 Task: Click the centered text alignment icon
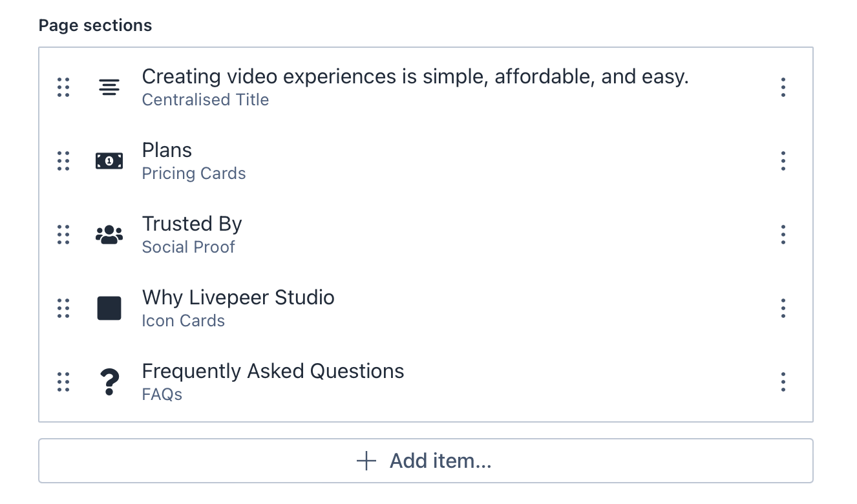pyautogui.click(x=109, y=87)
